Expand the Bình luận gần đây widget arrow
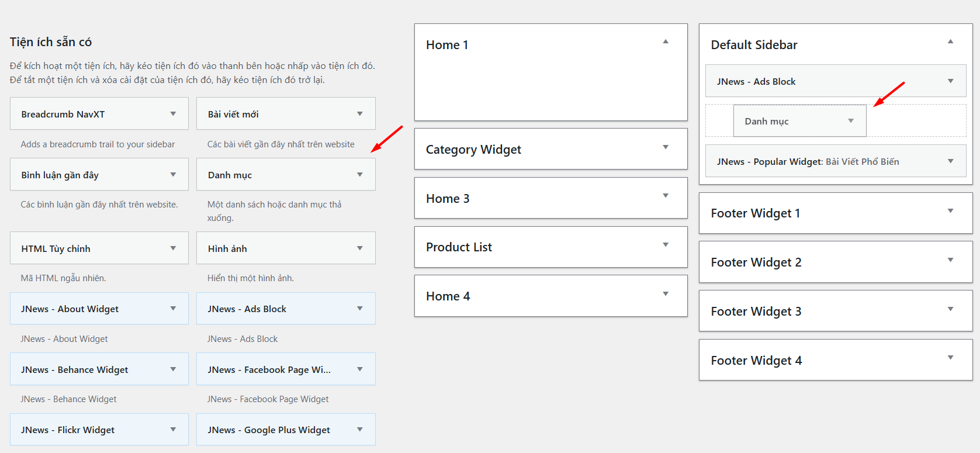The image size is (980, 453). [173, 175]
